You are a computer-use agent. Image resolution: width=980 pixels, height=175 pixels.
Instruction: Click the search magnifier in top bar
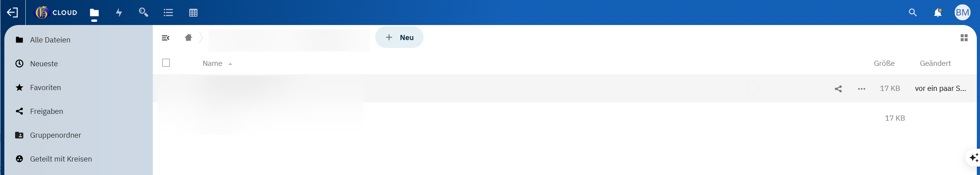click(x=913, y=13)
